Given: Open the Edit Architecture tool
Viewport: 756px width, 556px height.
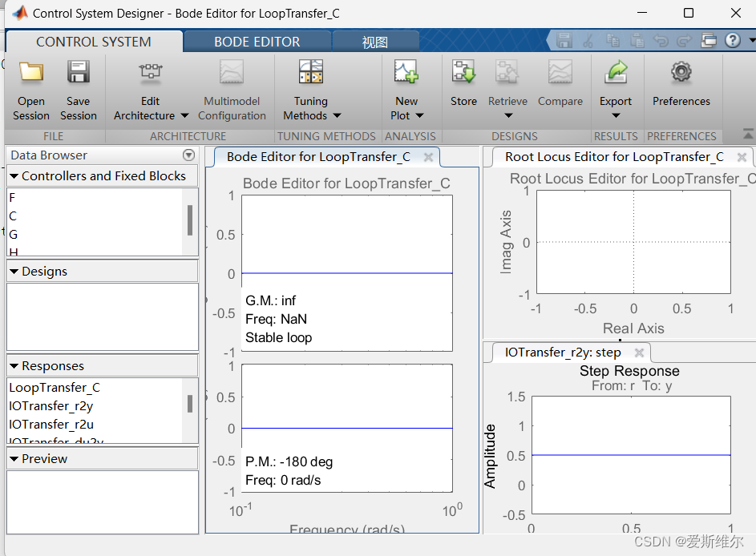Looking at the screenshot, I should 151,91.
